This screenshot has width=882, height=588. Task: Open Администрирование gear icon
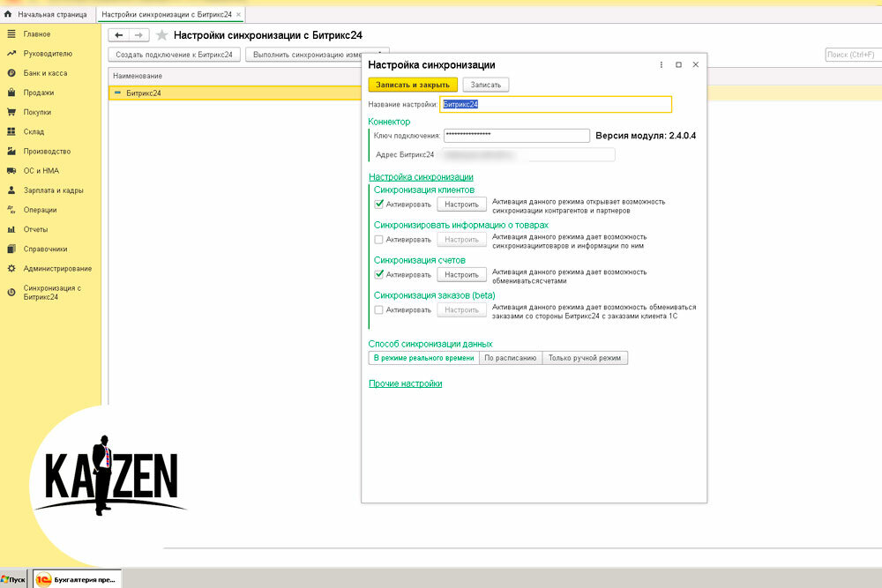[x=11, y=269]
